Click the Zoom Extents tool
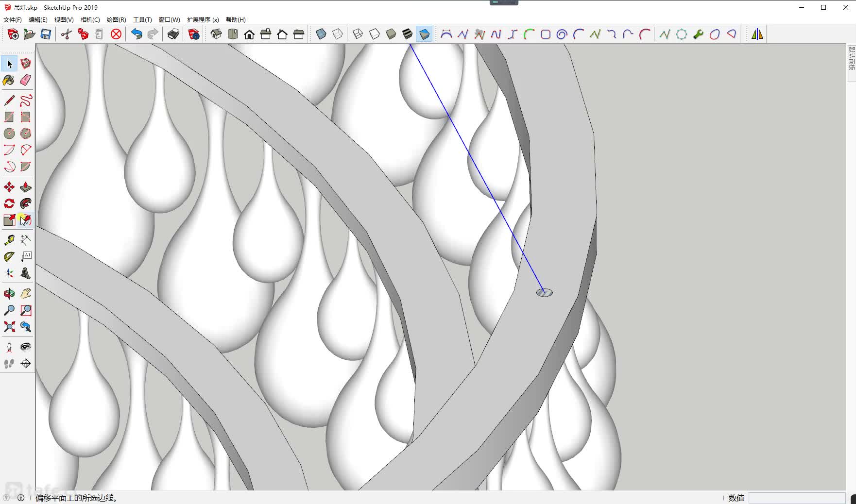Viewport: 856px width, 504px height. [9, 327]
